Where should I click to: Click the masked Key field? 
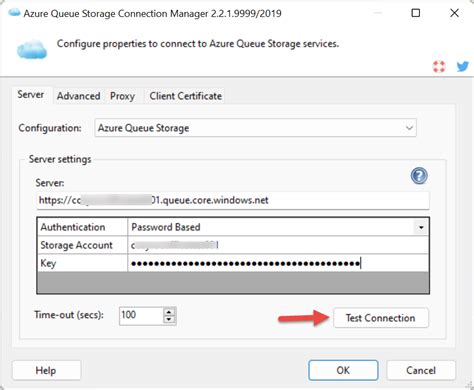click(x=278, y=263)
